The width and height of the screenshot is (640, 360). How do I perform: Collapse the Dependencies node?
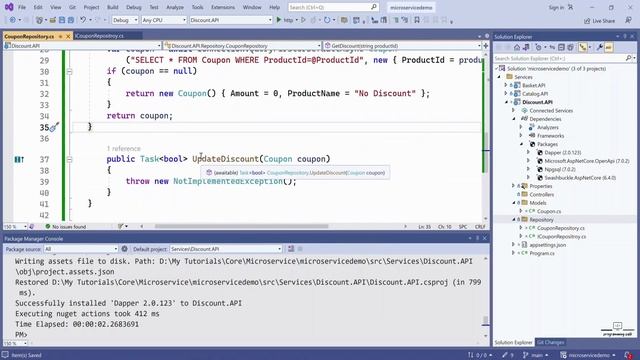pos(513,119)
